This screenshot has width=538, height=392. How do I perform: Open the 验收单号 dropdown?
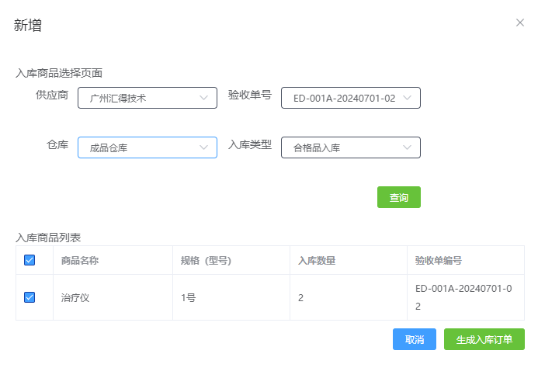coord(351,98)
